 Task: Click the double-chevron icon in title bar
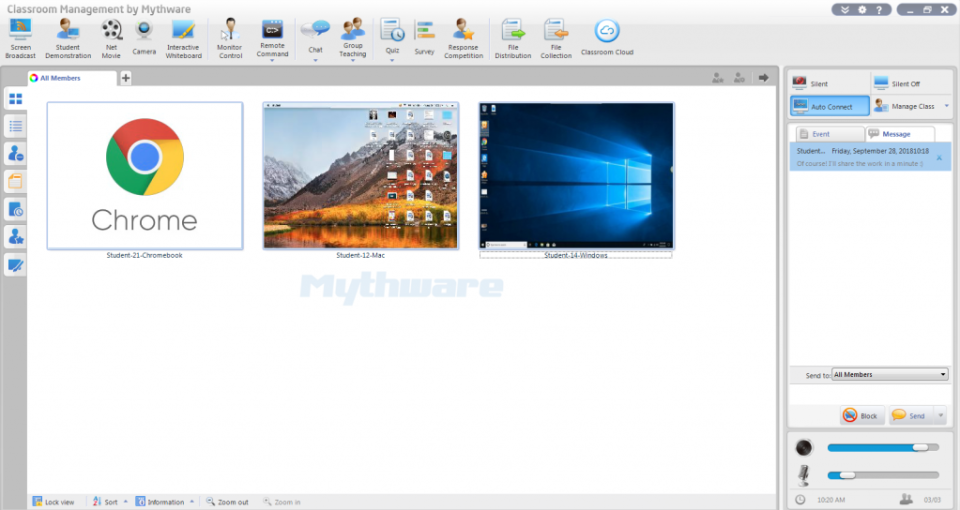click(x=845, y=10)
